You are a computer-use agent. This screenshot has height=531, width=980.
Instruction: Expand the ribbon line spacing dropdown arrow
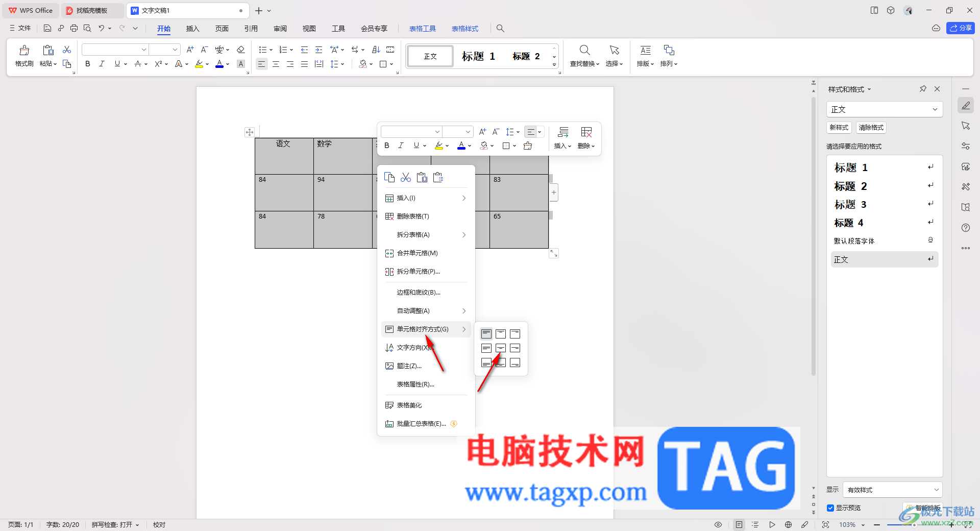pos(342,64)
